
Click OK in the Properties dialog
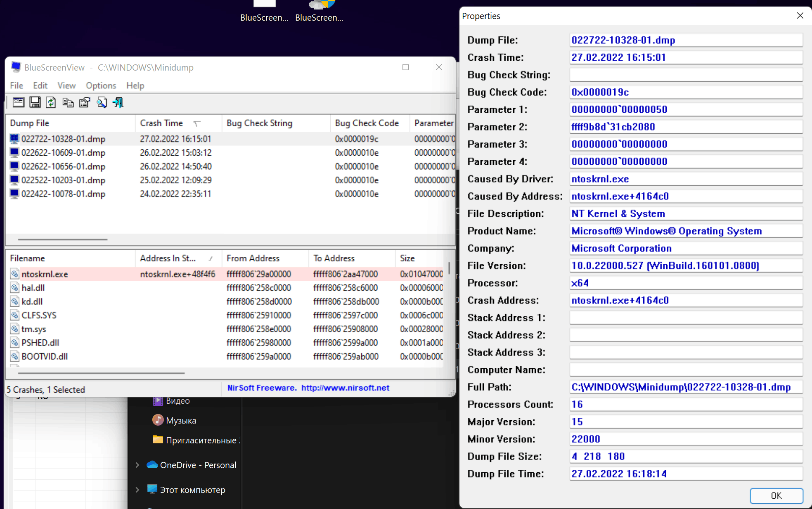[x=776, y=495]
